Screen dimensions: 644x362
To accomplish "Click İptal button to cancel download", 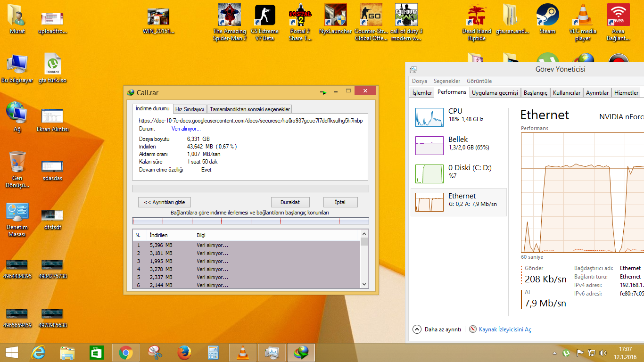I will (340, 202).
